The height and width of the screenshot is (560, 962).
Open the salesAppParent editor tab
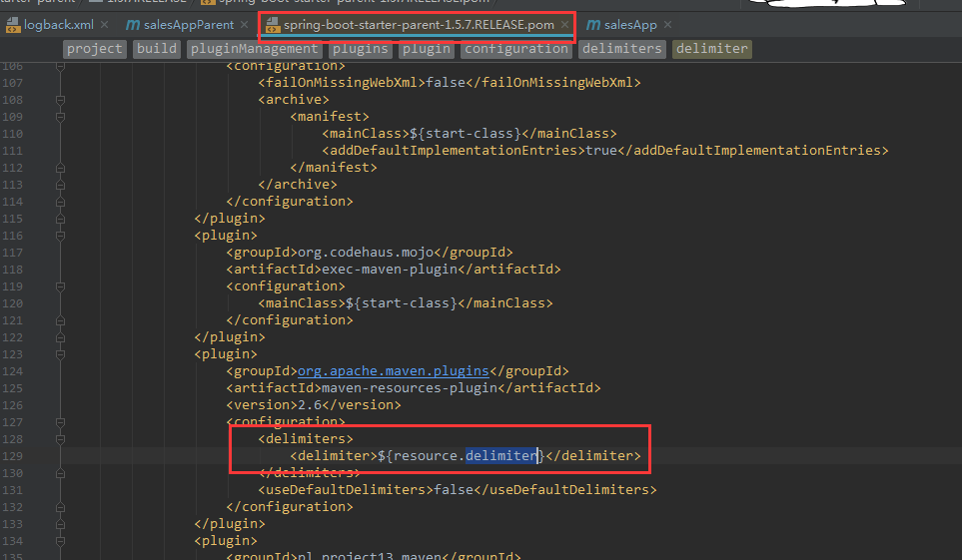coord(189,25)
